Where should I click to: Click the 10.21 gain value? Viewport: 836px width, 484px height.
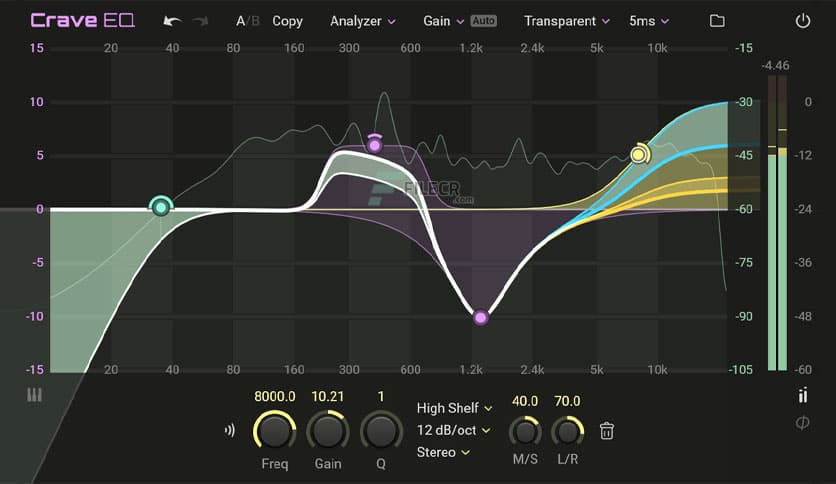pos(327,397)
